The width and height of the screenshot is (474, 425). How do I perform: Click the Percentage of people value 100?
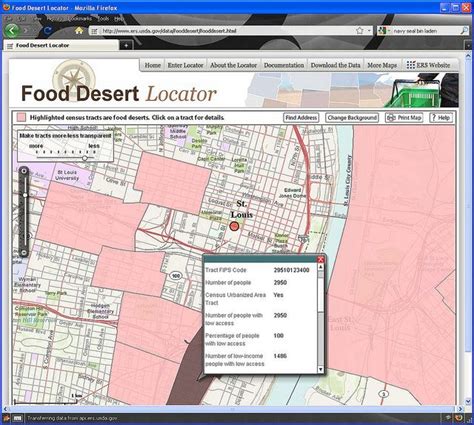pyautogui.click(x=278, y=336)
